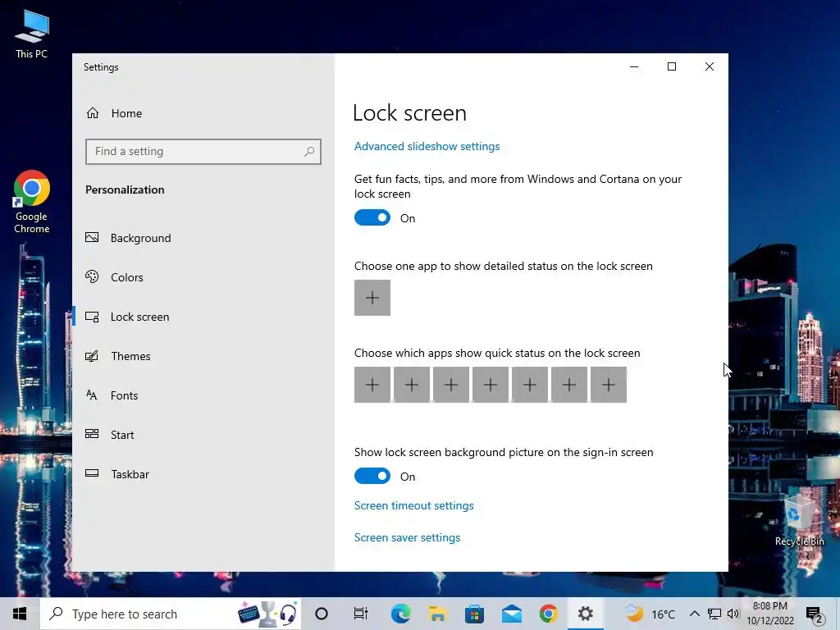Open Task View on taskbar
Viewport: 840px width, 630px height.
[x=361, y=614]
